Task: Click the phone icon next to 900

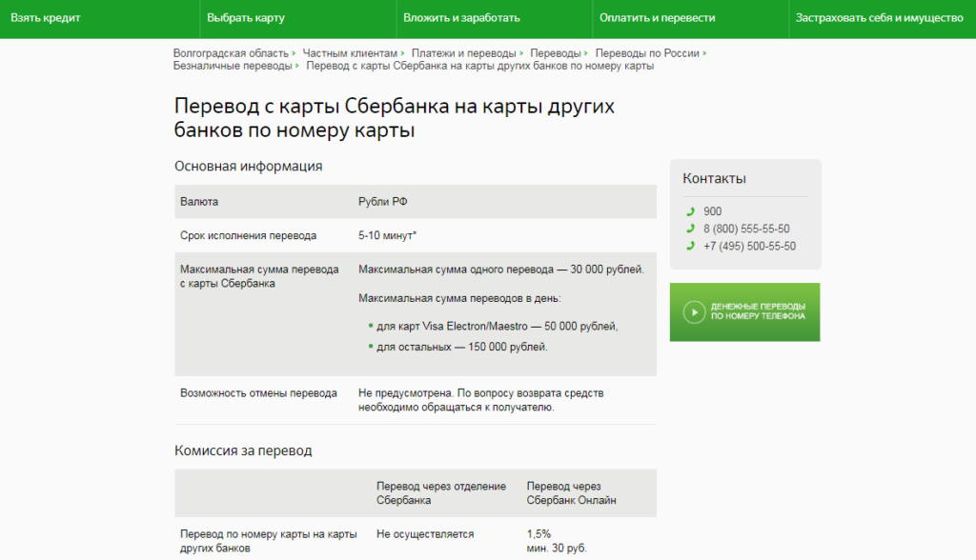Action: pyautogui.click(x=690, y=211)
